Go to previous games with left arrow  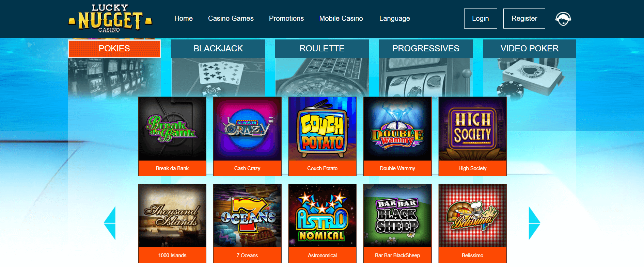(110, 223)
